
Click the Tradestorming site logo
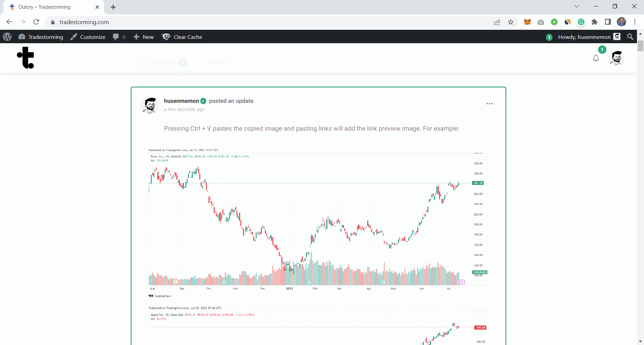(x=26, y=58)
